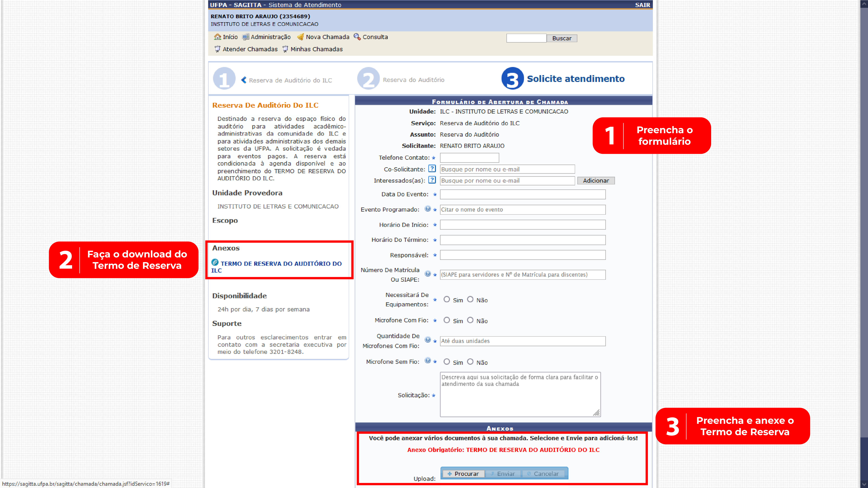Select Sim for Microfone Sem Fio

click(447, 362)
